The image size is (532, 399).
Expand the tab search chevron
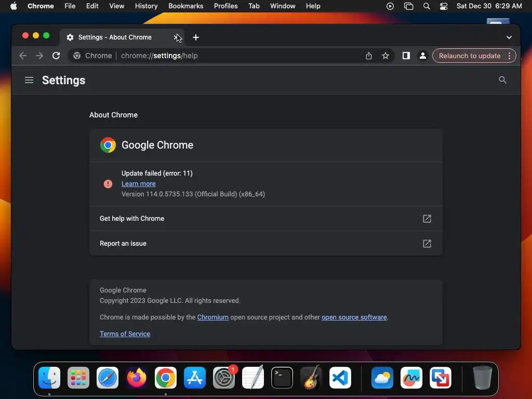pos(509,37)
